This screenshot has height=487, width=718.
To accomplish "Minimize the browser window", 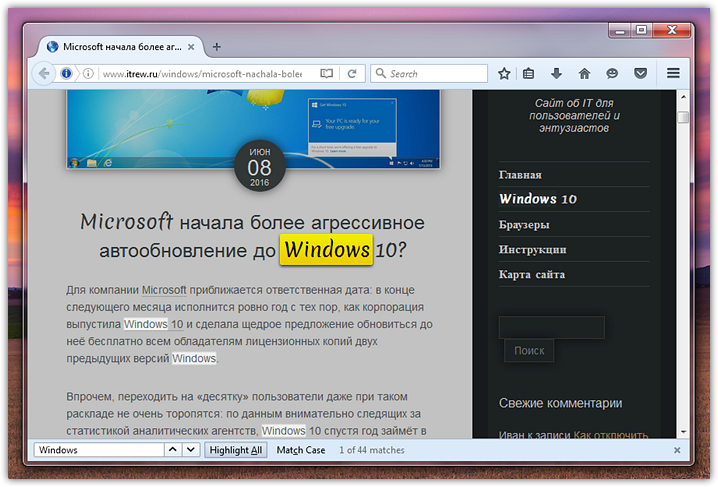I will click(x=620, y=31).
